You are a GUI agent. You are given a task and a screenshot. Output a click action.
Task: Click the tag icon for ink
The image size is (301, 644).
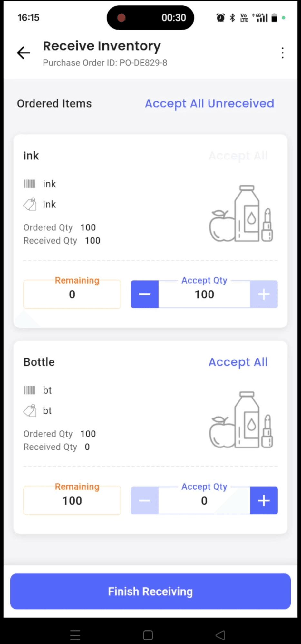pos(30,204)
